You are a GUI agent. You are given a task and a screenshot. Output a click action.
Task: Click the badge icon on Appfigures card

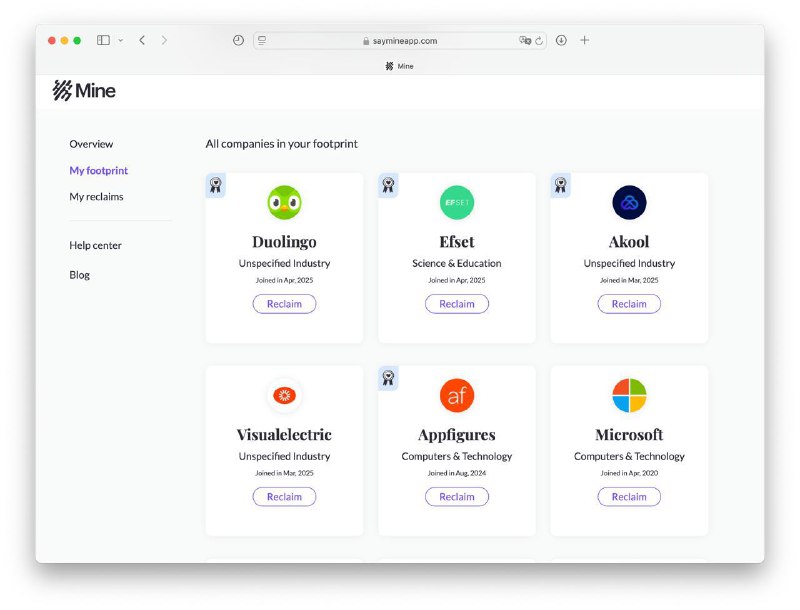coord(388,378)
